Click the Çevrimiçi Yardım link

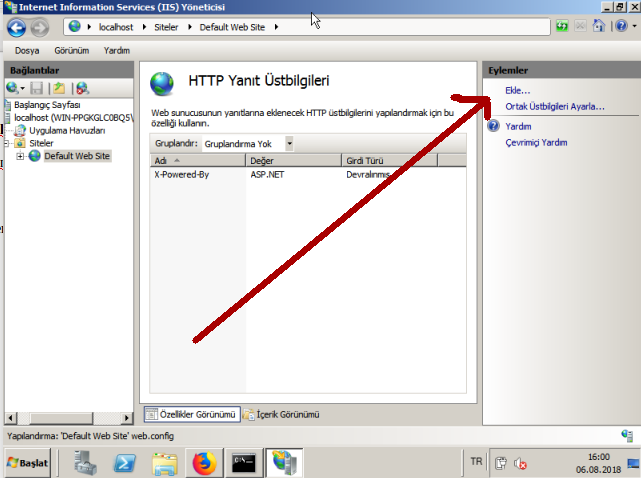pyautogui.click(x=536, y=143)
